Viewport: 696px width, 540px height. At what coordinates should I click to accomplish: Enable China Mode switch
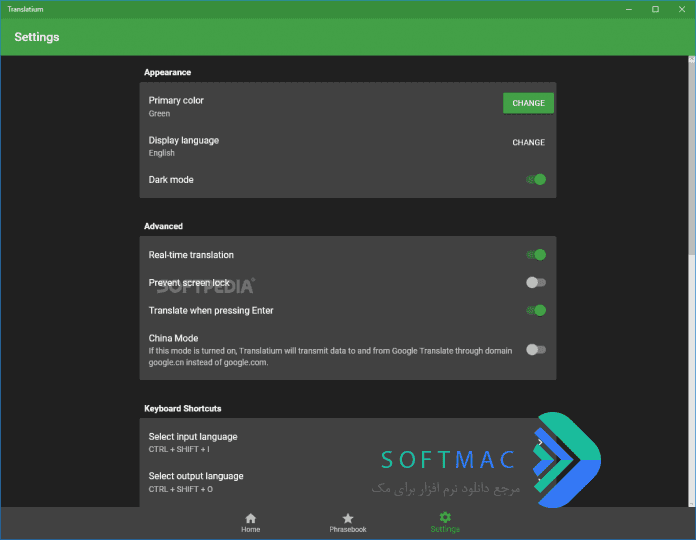(x=536, y=350)
